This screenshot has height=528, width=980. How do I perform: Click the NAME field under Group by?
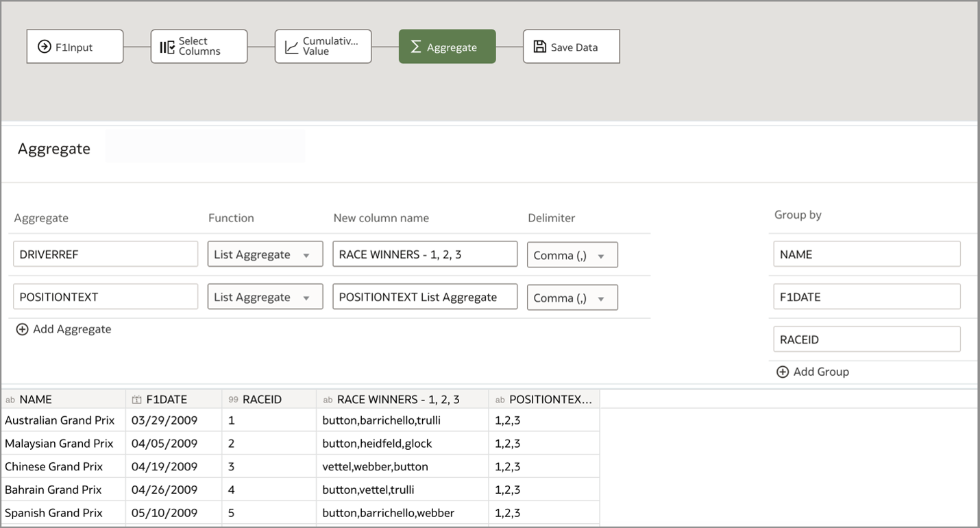pyautogui.click(x=866, y=254)
